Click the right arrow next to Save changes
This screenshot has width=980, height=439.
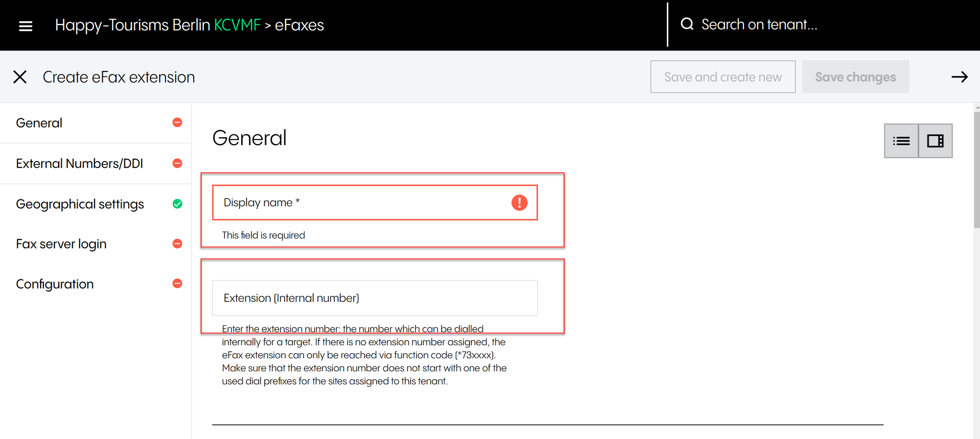tap(959, 77)
